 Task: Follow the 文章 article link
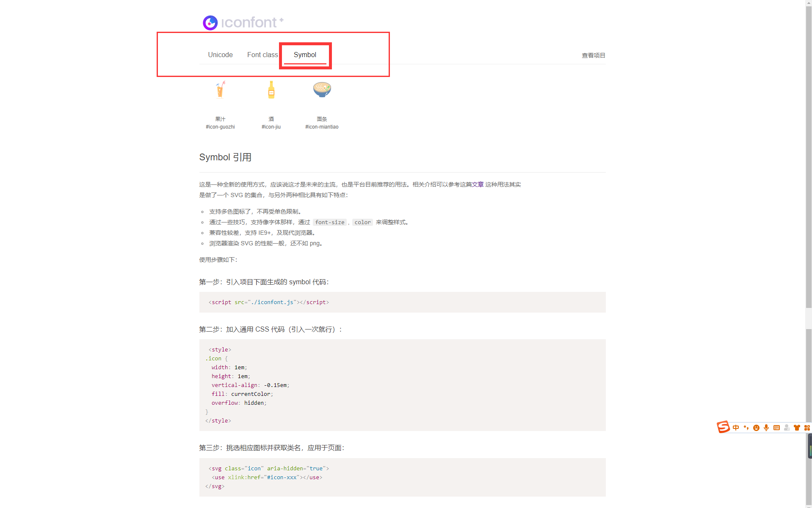[x=478, y=184]
